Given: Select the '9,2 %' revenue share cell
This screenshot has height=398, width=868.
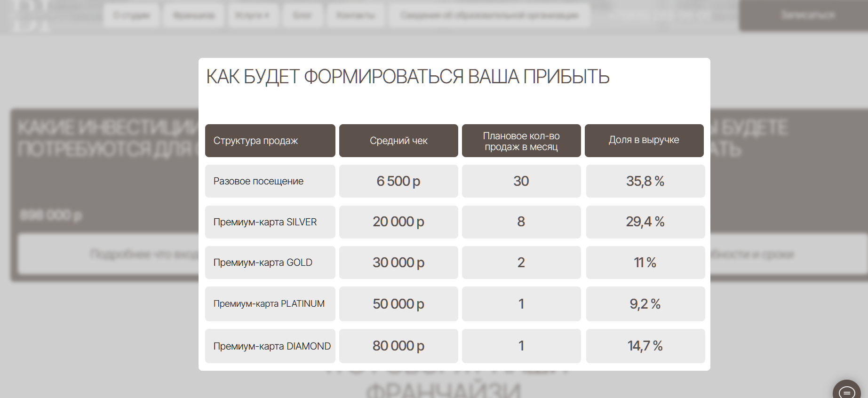Looking at the screenshot, I should [x=645, y=304].
